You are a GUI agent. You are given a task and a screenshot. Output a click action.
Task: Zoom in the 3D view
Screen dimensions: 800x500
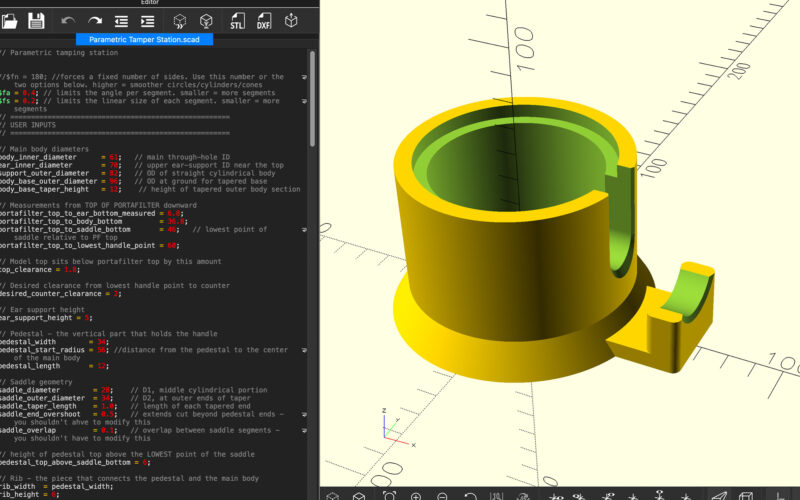click(x=416, y=496)
